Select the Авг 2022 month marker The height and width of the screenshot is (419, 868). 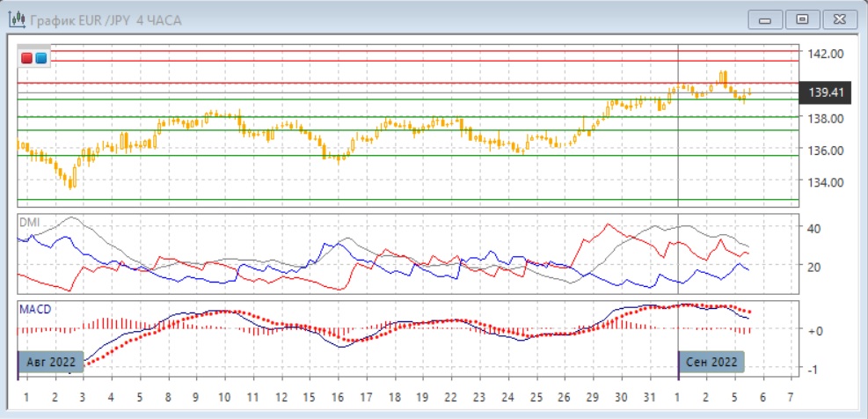[x=52, y=363]
